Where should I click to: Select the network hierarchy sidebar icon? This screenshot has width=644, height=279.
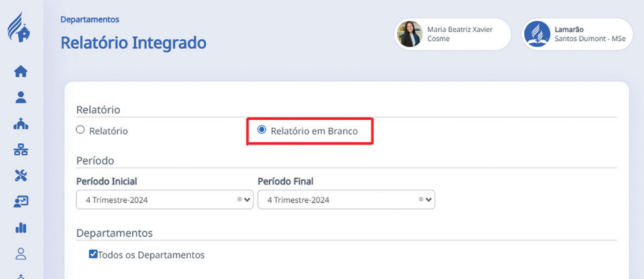pos(21,151)
